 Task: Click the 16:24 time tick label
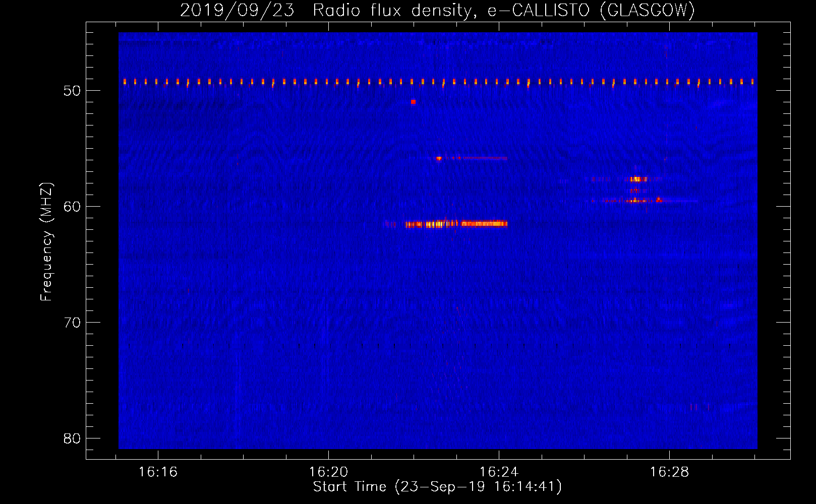(x=499, y=472)
